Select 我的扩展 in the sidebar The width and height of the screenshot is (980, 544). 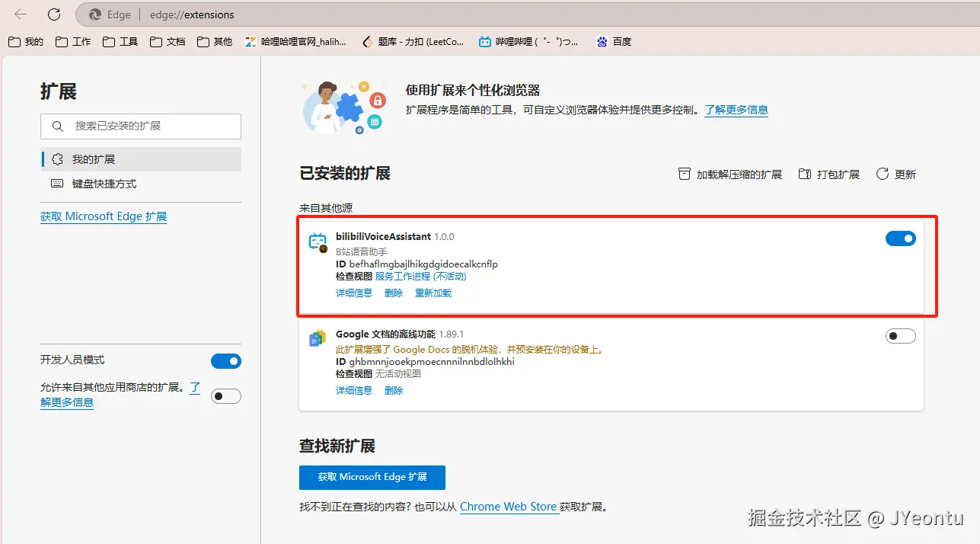click(141, 159)
